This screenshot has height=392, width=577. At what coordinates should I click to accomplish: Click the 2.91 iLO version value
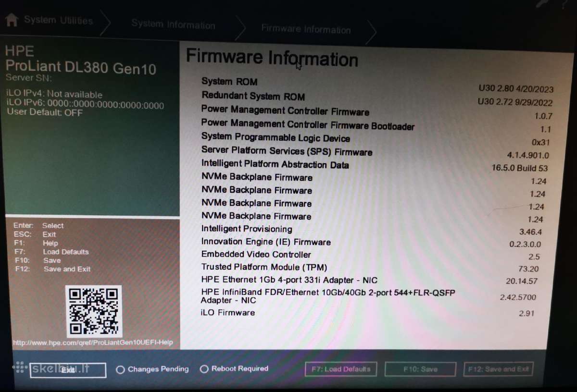click(527, 314)
